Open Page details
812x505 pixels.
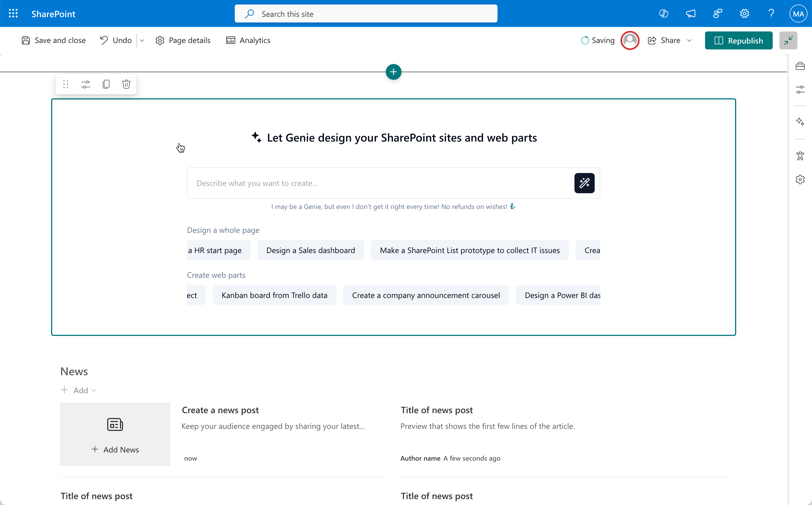183,40
